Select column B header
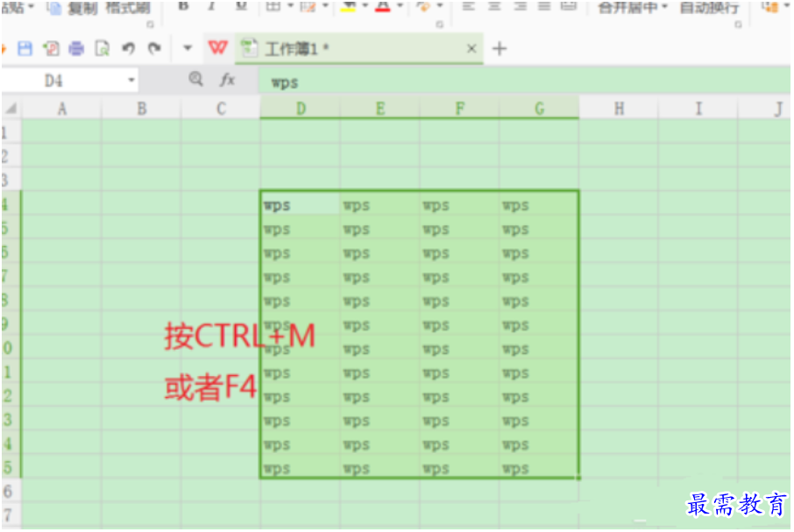The height and width of the screenshot is (532, 794). (141, 109)
